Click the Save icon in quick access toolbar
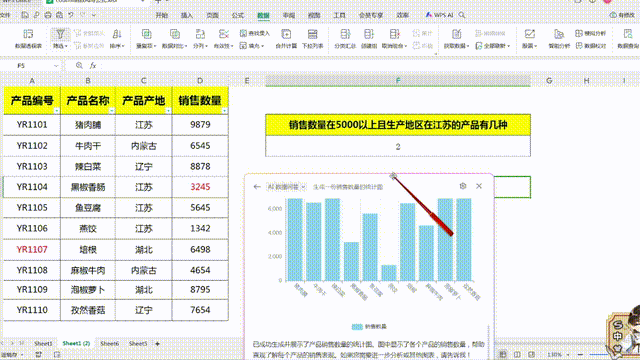This screenshot has width=640, height=360. point(25,15)
